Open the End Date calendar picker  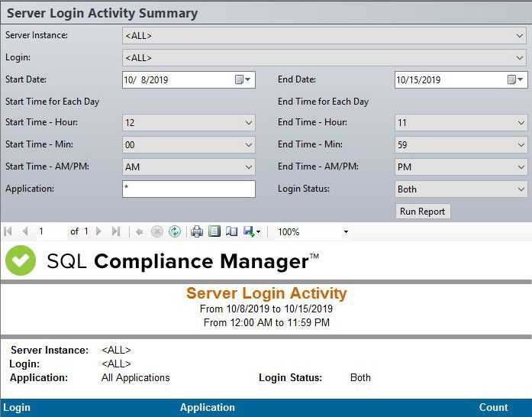coord(516,79)
